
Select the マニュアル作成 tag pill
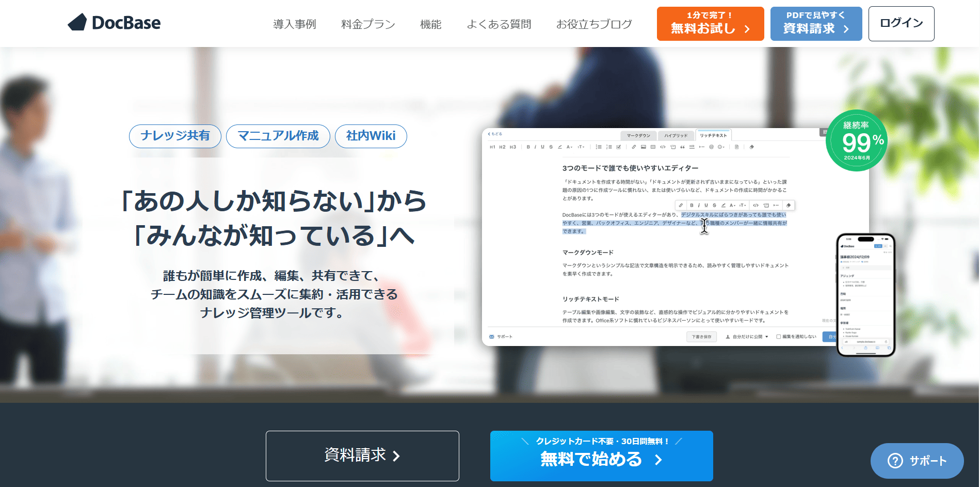click(278, 136)
